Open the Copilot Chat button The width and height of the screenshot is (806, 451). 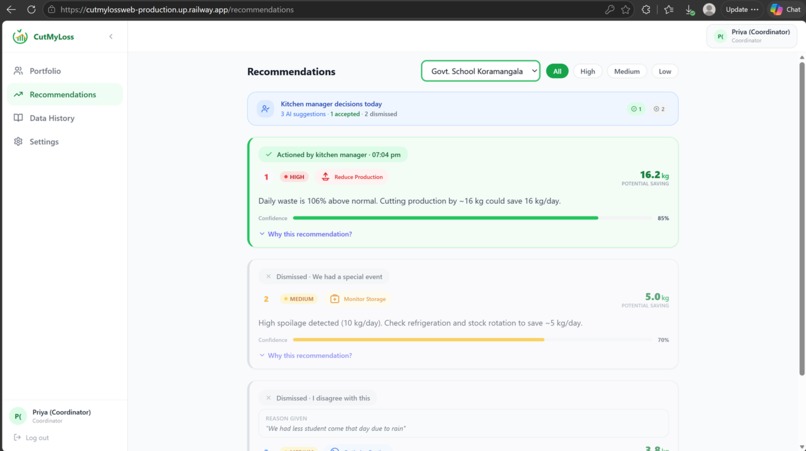click(785, 9)
